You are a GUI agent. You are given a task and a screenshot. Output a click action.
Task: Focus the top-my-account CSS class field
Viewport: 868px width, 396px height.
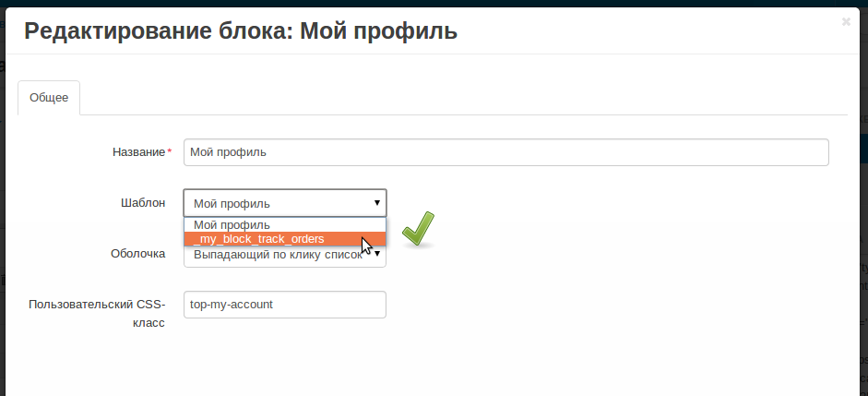[284, 305]
